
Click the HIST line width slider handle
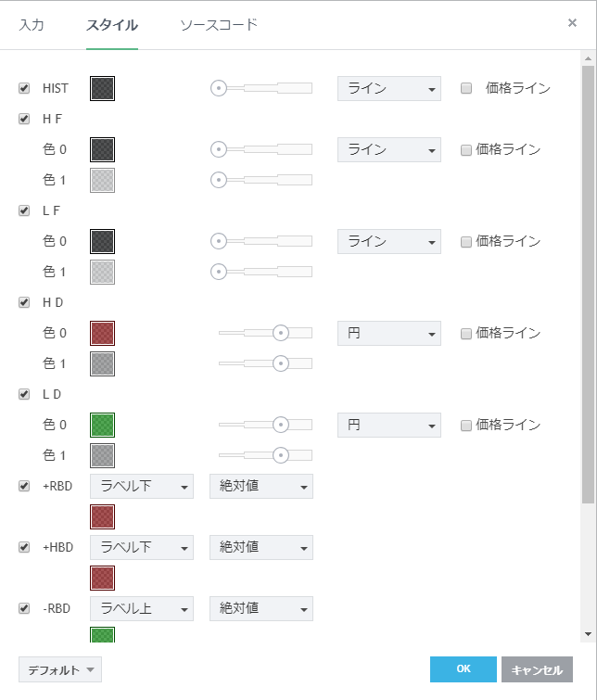tap(219, 88)
